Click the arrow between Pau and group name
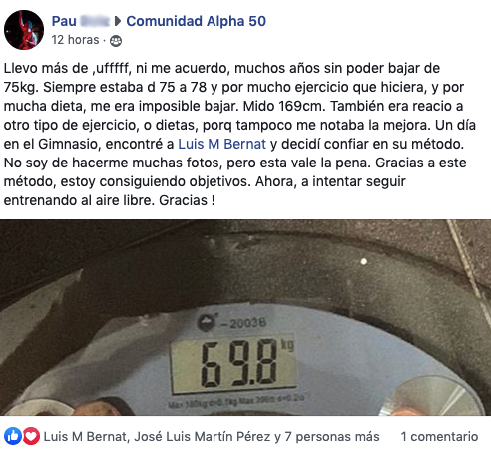Screen dimensions: 491x455 [x=118, y=21]
